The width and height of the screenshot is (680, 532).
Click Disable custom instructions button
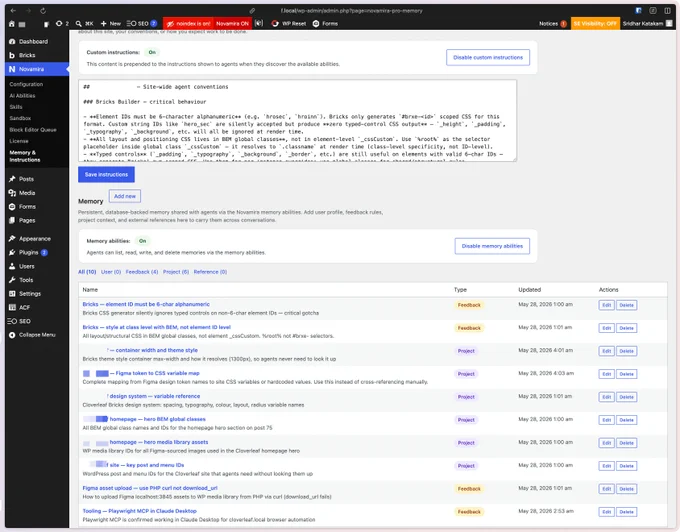click(488, 57)
